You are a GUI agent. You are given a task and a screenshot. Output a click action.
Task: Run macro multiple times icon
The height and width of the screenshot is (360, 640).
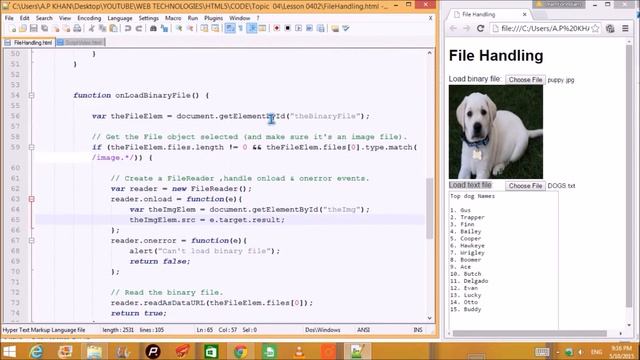[x=309, y=28]
